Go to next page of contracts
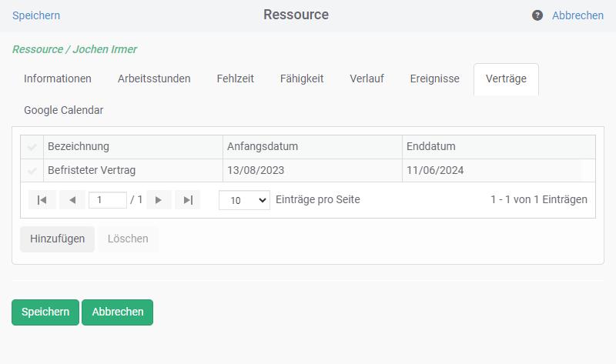616x364 pixels. coord(159,200)
